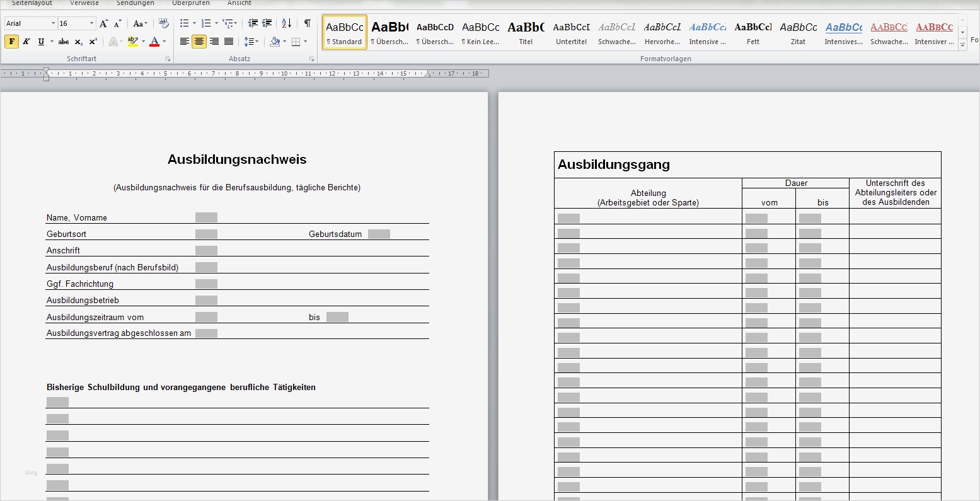Open the Schriftart dialog launcher

coord(168,59)
